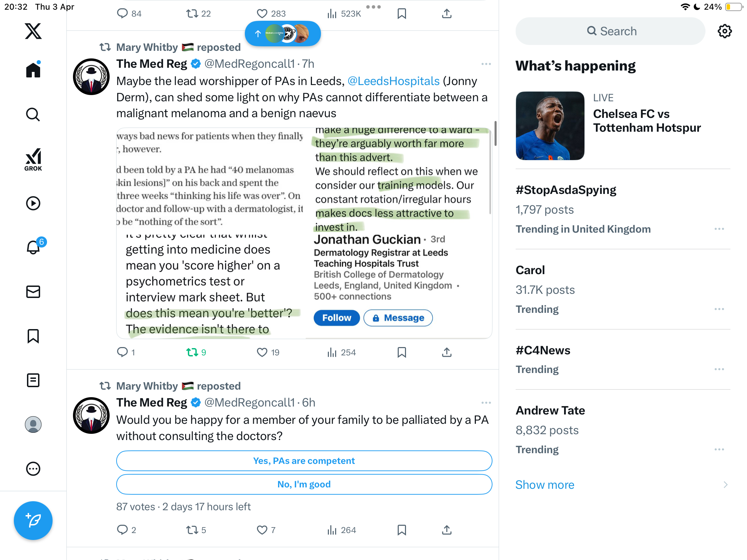Undo the green repost with 9 count
Screen dimensions: 747x560
pyautogui.click(x=196, y=352)
